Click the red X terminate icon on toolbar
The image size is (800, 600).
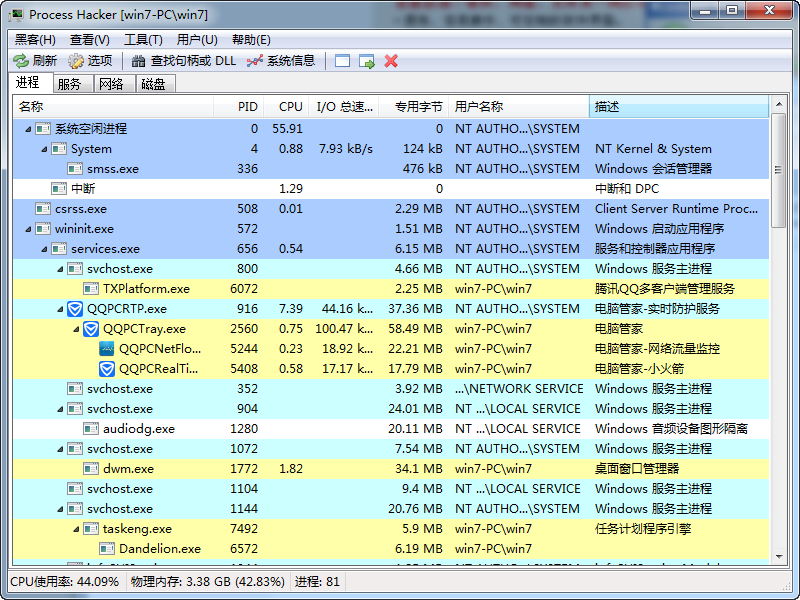(391, 60)
